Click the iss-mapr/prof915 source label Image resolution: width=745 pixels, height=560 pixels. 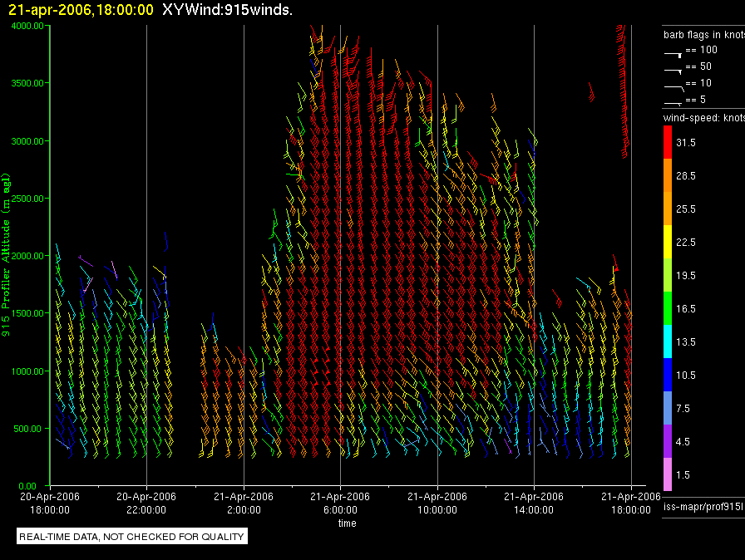point(702,506)
